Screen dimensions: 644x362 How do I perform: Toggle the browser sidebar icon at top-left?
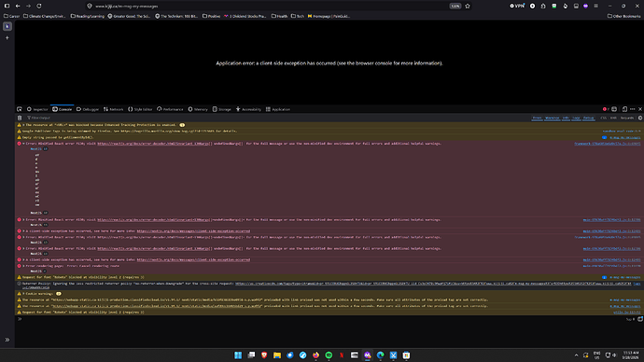coord(7,7)
